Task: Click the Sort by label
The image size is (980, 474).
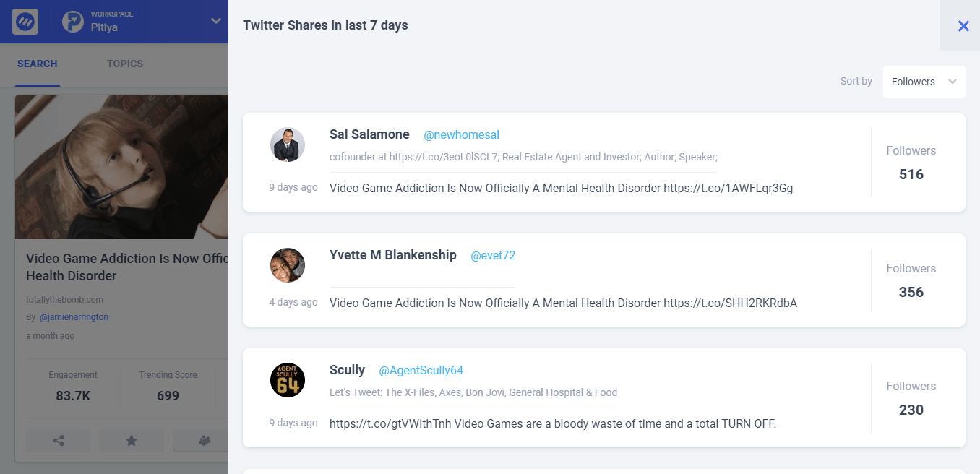Action: pyautogui.click(x=856, y=82)
